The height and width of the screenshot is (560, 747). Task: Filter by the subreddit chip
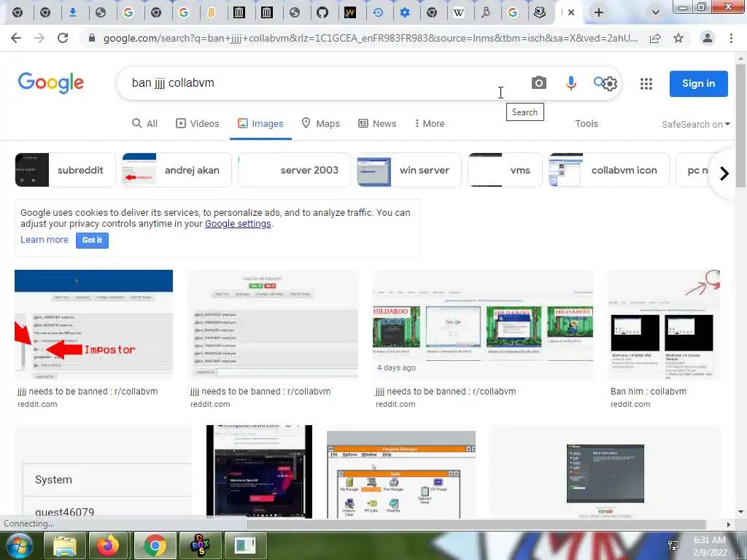pyautogui.click(x=65, y=170)
